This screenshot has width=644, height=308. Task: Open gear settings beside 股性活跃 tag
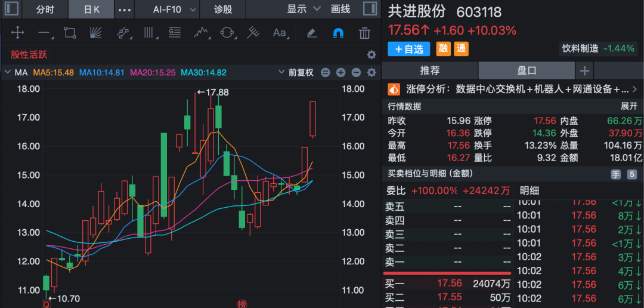click(x=371, y=55)
